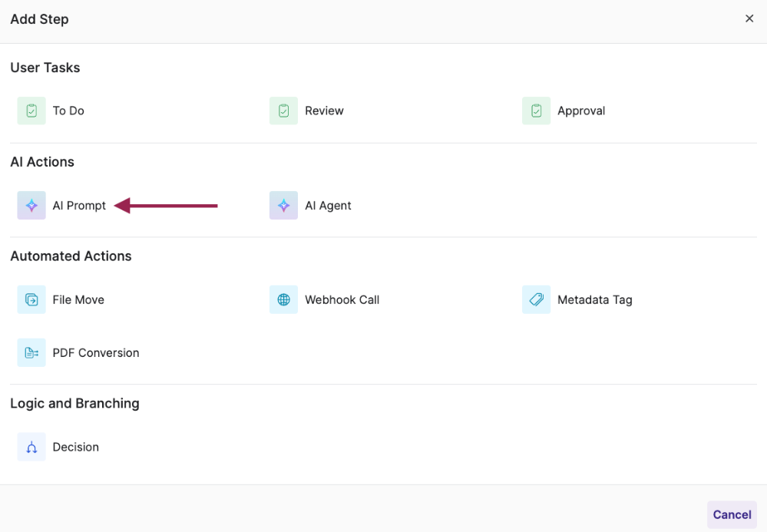767x532 pixels.
Task: Click the AI Prompt sparkle icon
Action: [x=31, y=206]
